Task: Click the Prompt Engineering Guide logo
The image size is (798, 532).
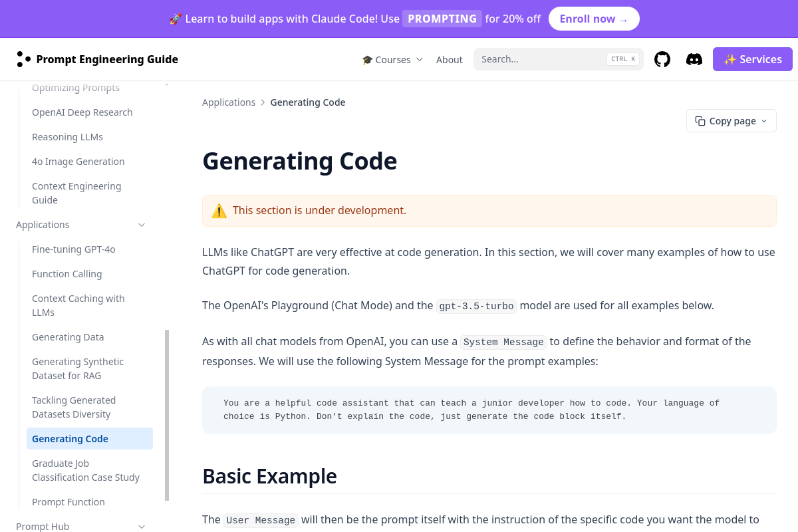Action: click(97, 59)
